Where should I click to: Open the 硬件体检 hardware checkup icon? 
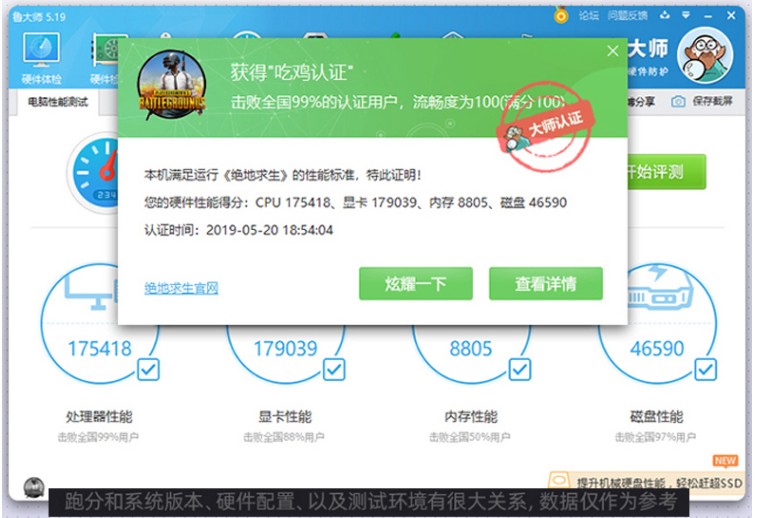(x=41, y=57)
